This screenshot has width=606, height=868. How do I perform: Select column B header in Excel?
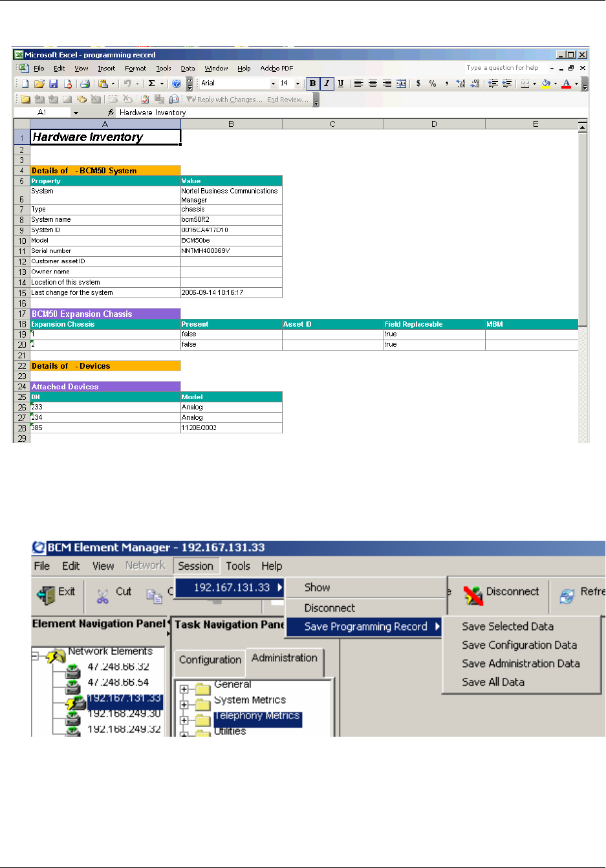[x=231, y=124]
